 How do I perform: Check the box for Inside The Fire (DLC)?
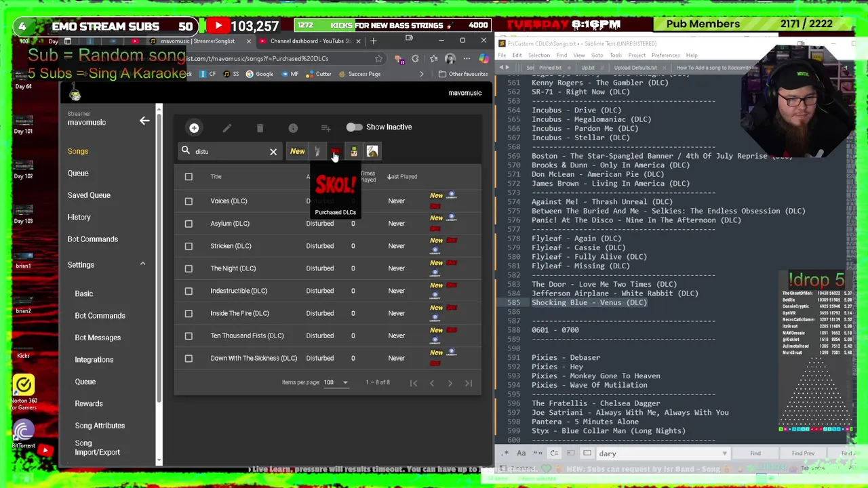pos(189,313)
